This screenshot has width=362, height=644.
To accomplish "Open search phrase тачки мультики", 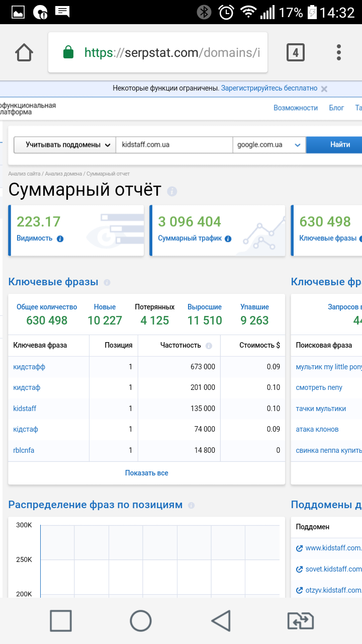I will (x=321, y=409).
